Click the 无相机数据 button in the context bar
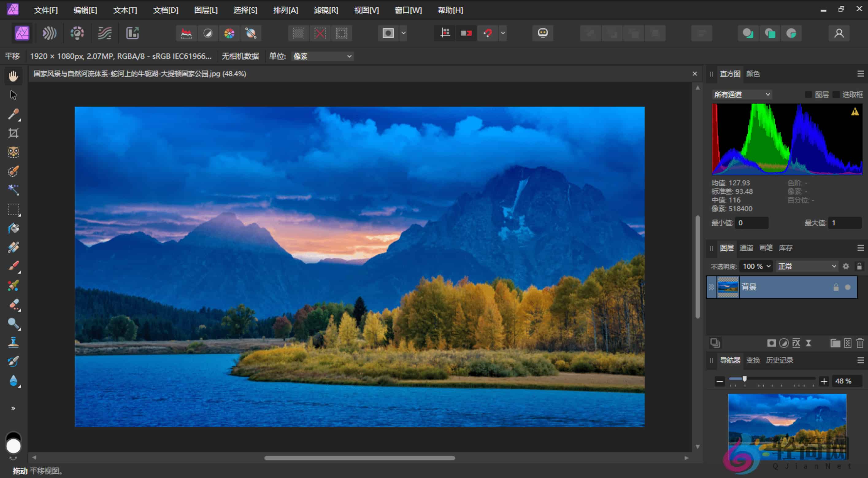The image size is (868, 478). (x=240, y=56)
